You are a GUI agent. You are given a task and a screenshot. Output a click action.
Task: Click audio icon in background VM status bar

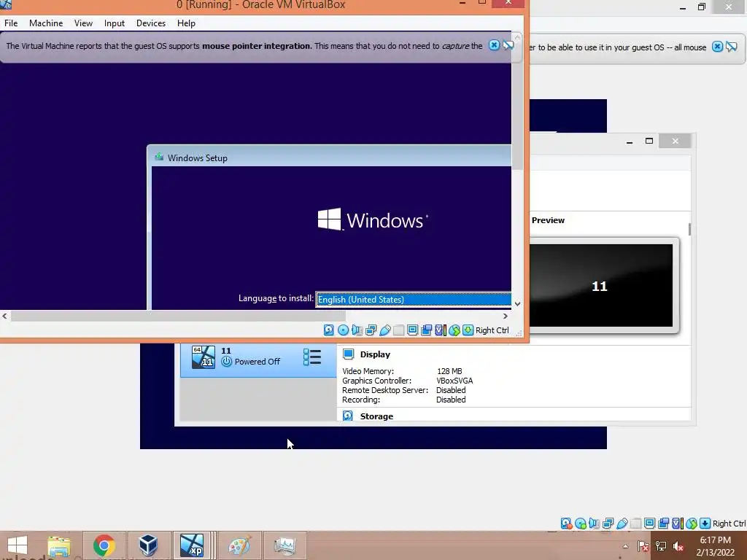pos(594,524)
